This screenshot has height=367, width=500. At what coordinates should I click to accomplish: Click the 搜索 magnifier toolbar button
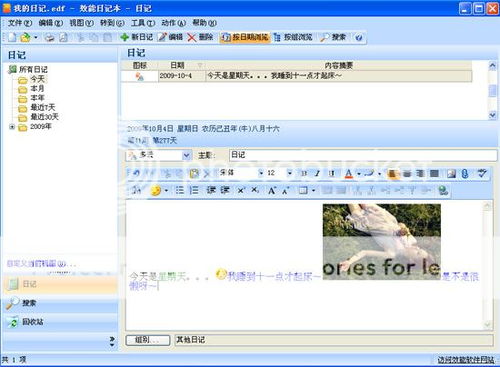click(x=333, y=37)
